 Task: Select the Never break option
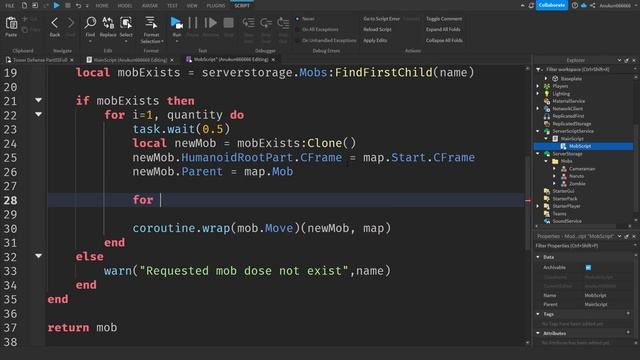point(297,19)
